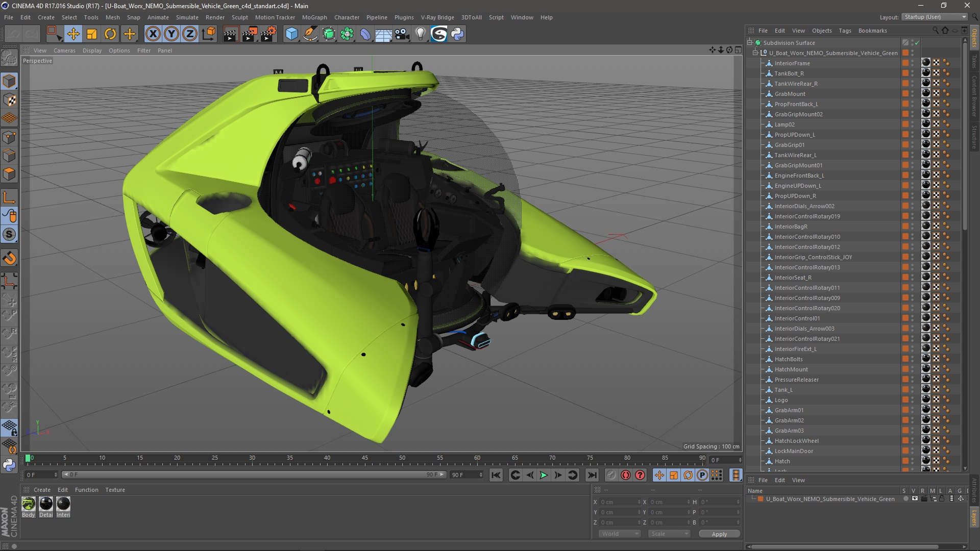The width and height of the screenshot is (980, 551).
Task: Select the Rotate tool in the top toolbar
Action: coord(110,34)
